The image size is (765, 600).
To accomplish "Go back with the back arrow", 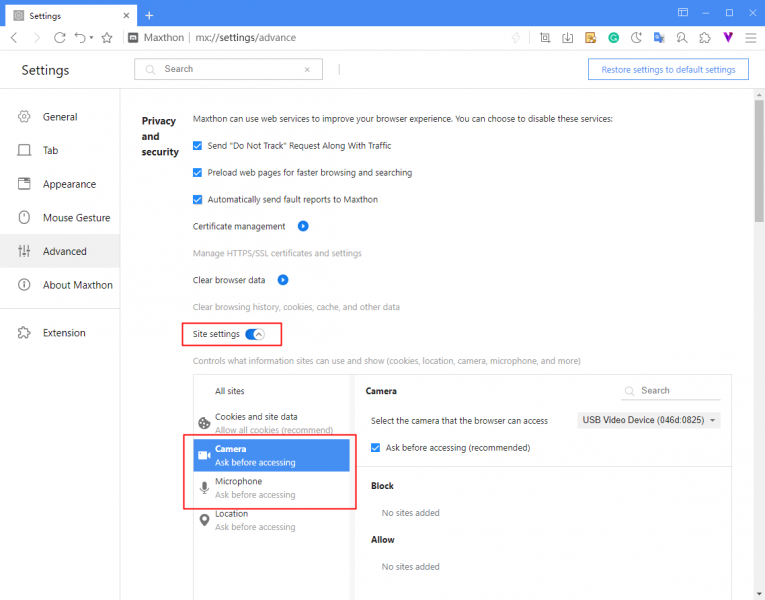I will (x=14, y=38).
